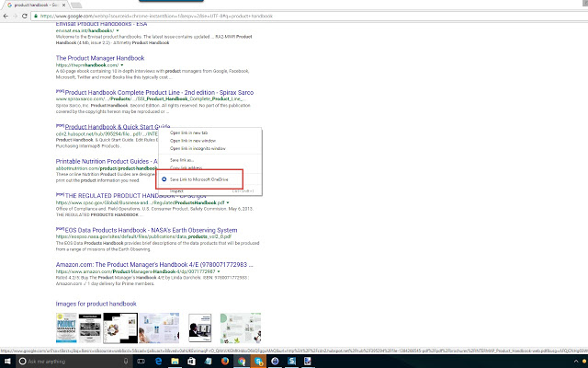588x368 pixels.
Task: Expand dropdown arrow beside envisat.esa.int URL
Action: pos(118,30)
